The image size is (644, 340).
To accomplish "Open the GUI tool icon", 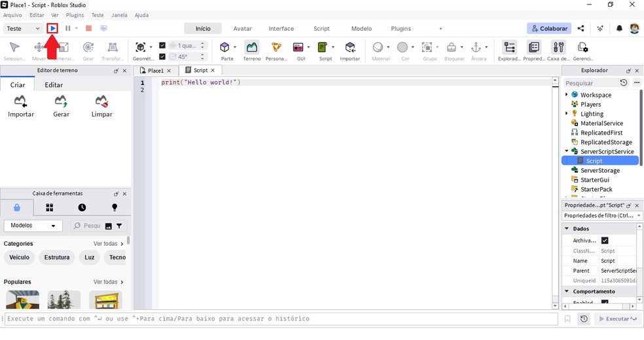I will point(298,49).
